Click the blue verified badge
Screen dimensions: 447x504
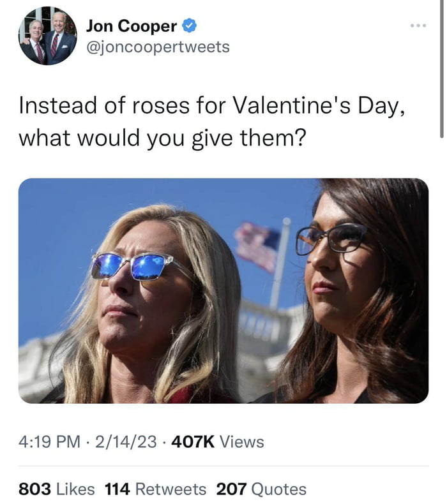click(190, 26)
